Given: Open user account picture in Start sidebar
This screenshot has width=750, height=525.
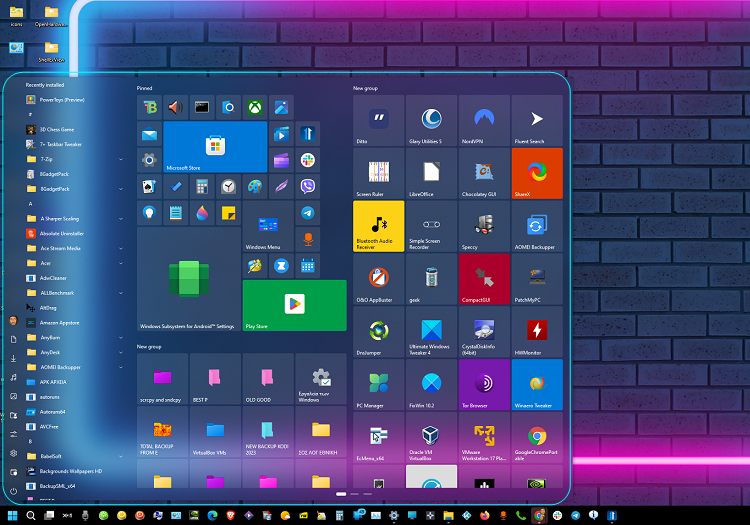Looking at the screenshot, I should pos(13,321).
